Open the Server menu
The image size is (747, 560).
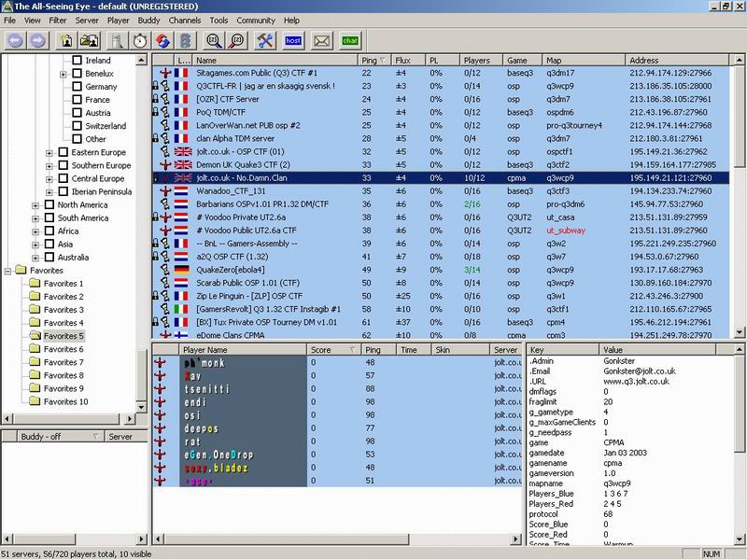coord(87,21)
